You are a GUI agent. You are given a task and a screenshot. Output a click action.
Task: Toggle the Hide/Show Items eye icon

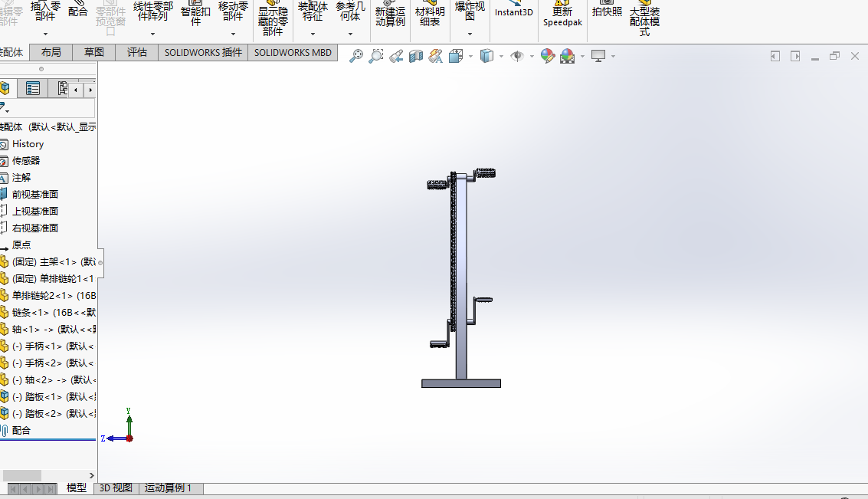point(517,56)
